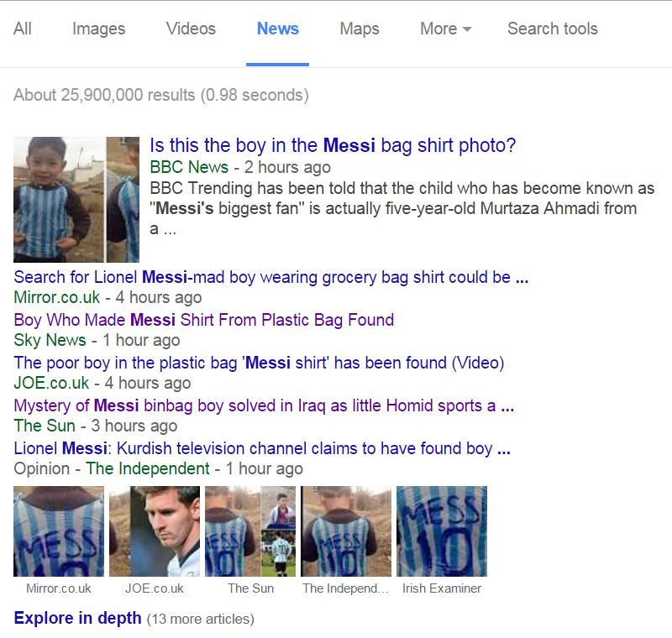Open The Independent Kurdish television channel headline
Screen dimensions: 672x638
(x=262, y=448)
